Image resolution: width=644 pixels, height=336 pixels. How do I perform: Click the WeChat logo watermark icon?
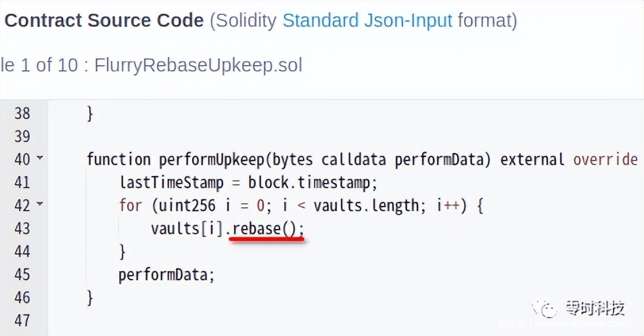[544, 308]
